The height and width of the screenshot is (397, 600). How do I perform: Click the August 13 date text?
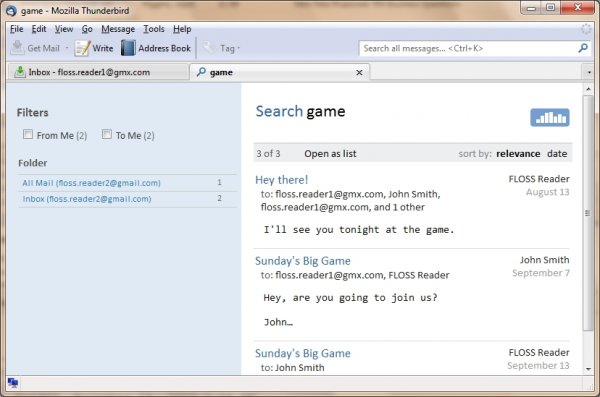point(548,192)
